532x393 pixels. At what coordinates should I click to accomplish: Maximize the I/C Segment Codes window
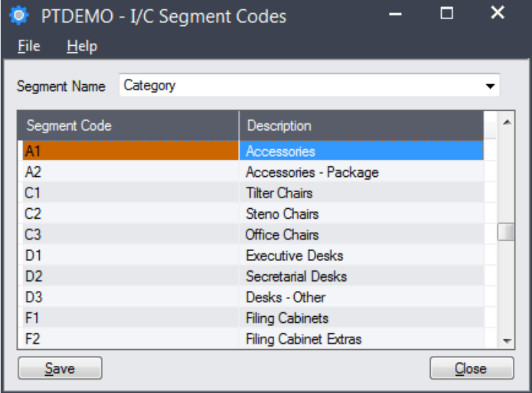[x=447, y=13]
